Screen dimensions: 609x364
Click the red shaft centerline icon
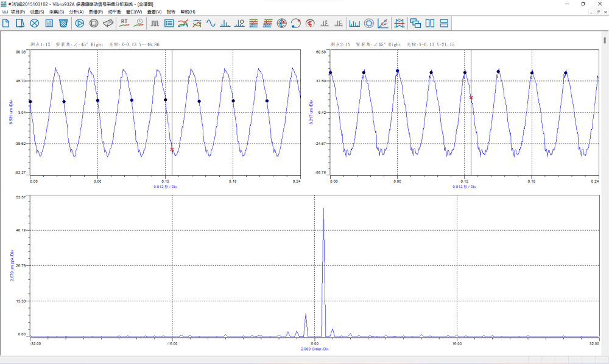click(310, 23)
